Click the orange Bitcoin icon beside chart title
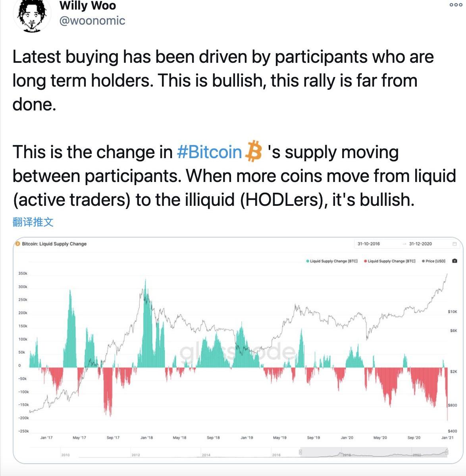The width and height of the screenshot is (466, 476). tap(17, 244)
